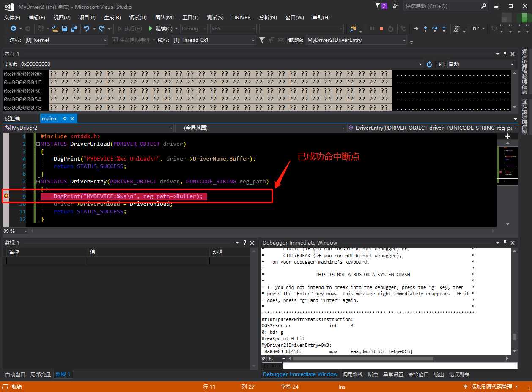Click the Step Over icon
The image size is (532, 392).
[x=435, y=29]
